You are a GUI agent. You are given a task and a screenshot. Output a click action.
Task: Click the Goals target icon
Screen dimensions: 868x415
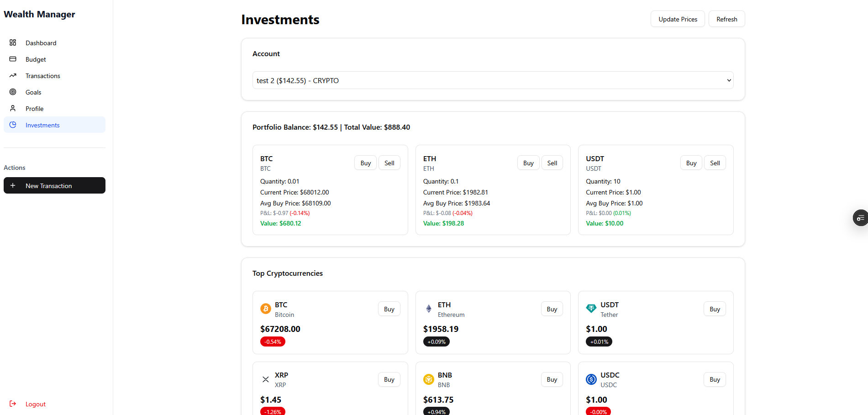(13, 92)
